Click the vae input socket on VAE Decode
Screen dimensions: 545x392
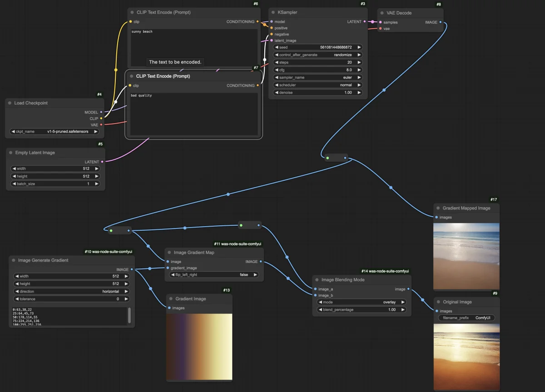[381, 28]
